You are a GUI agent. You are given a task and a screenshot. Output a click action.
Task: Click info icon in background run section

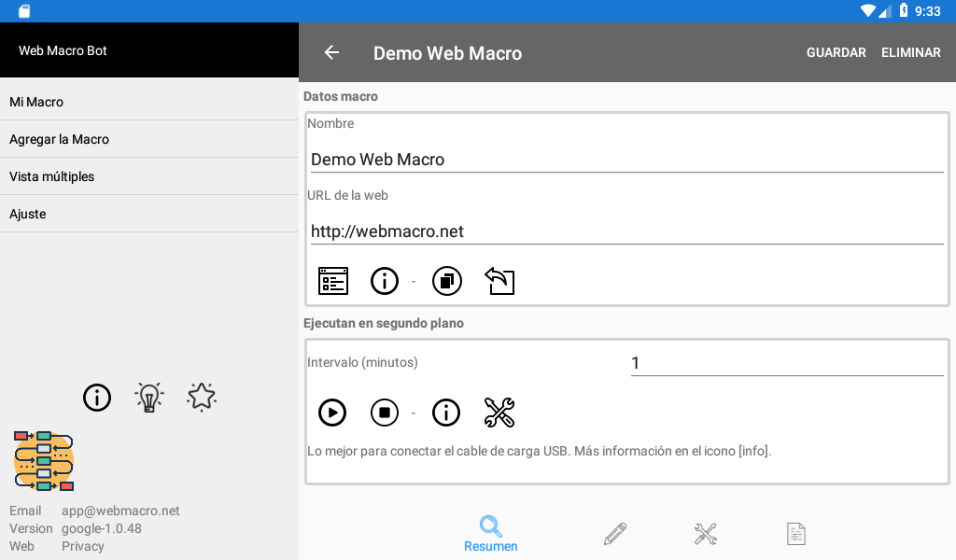[446, 413]
